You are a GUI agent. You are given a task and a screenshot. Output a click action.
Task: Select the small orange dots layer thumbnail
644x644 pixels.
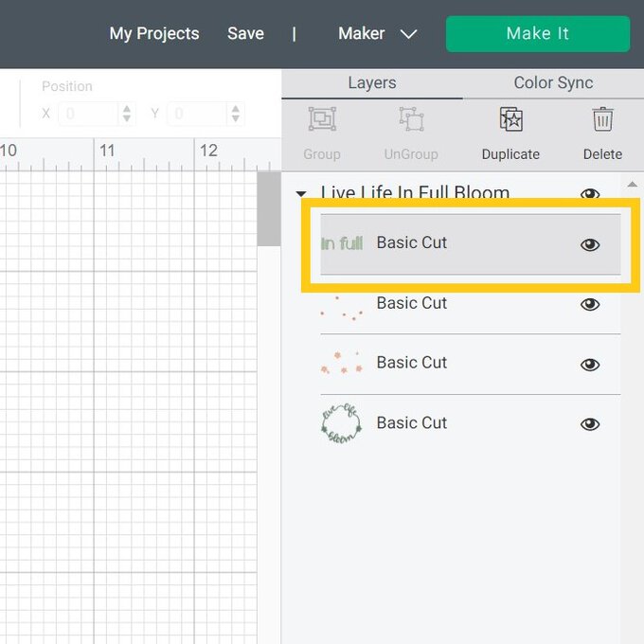pyautogui.click(x=341, y=305)
